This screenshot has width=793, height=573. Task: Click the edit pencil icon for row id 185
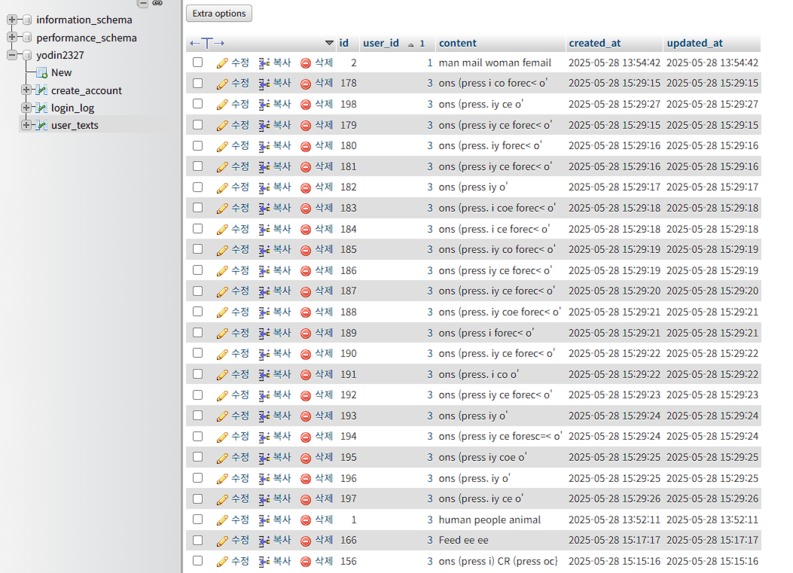222,250
